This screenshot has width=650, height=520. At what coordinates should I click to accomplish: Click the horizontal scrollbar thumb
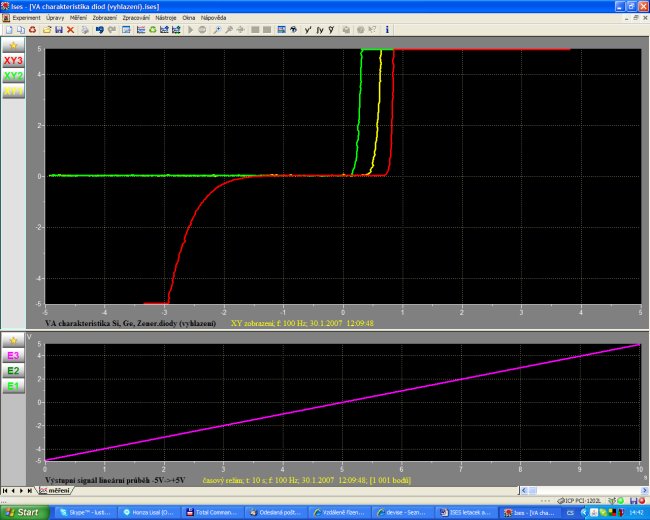tap(533, 491)
